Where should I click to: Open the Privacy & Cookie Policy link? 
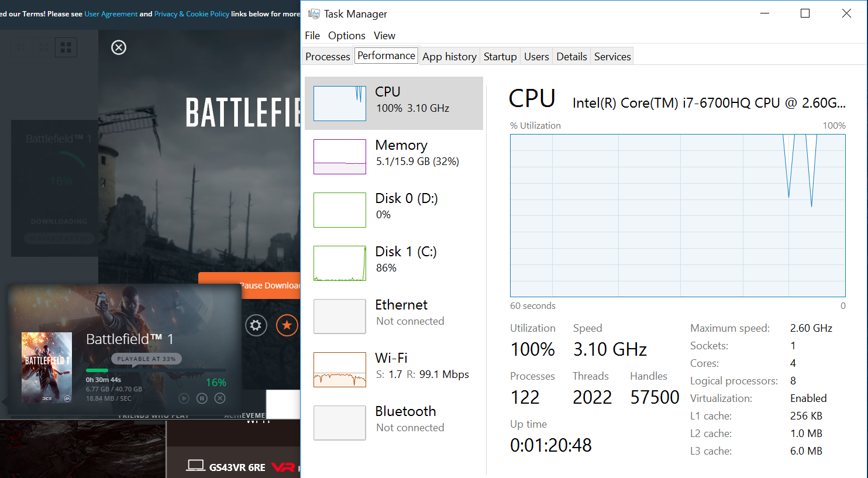click(191, 13)
